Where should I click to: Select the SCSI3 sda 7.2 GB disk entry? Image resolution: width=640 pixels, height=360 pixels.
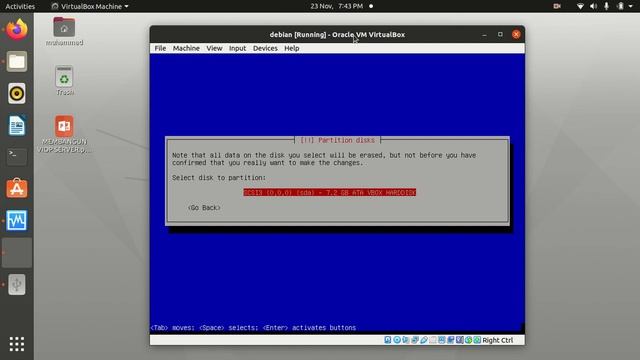(330, 192)
